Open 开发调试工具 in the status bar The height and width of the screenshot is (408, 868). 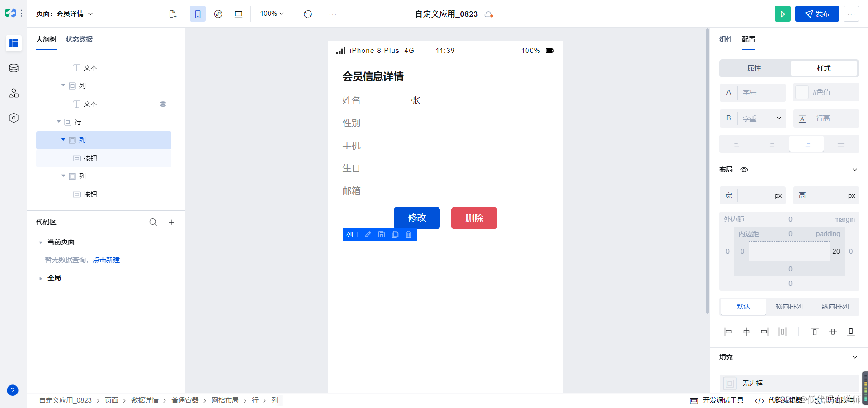click(717, 400)
